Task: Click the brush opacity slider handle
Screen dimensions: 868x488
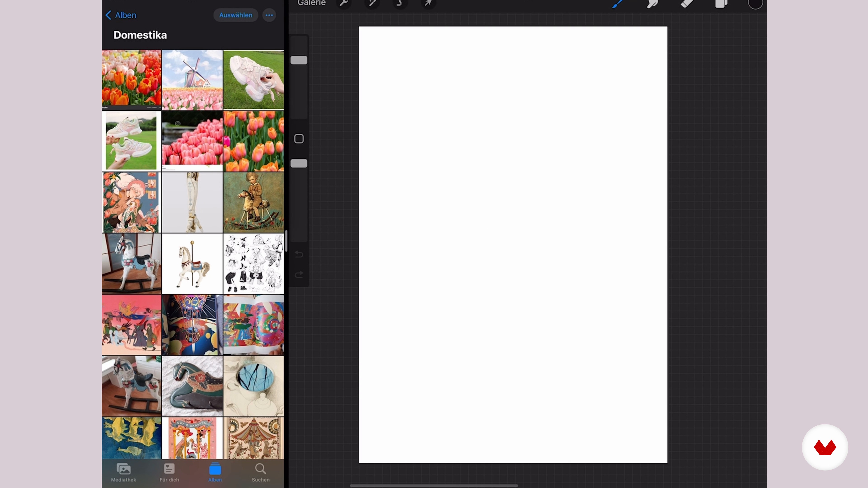Action: pos(299,163)
